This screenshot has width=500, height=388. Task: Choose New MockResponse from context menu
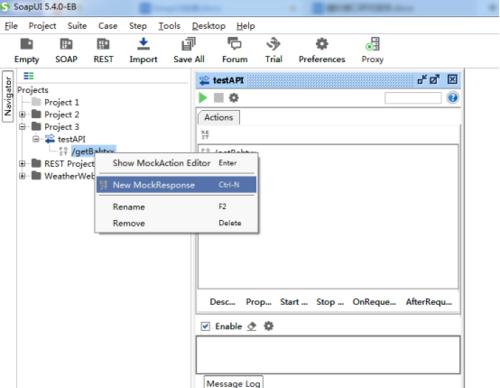176,185
